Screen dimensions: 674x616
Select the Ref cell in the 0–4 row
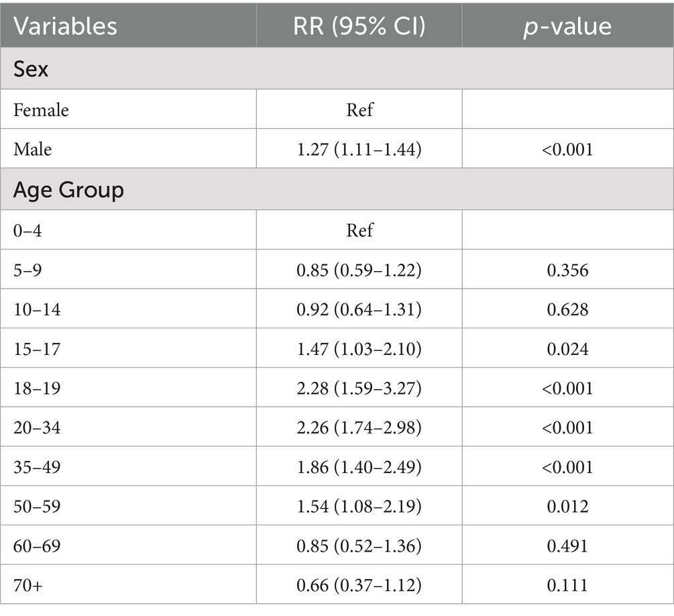click(359, 230)
